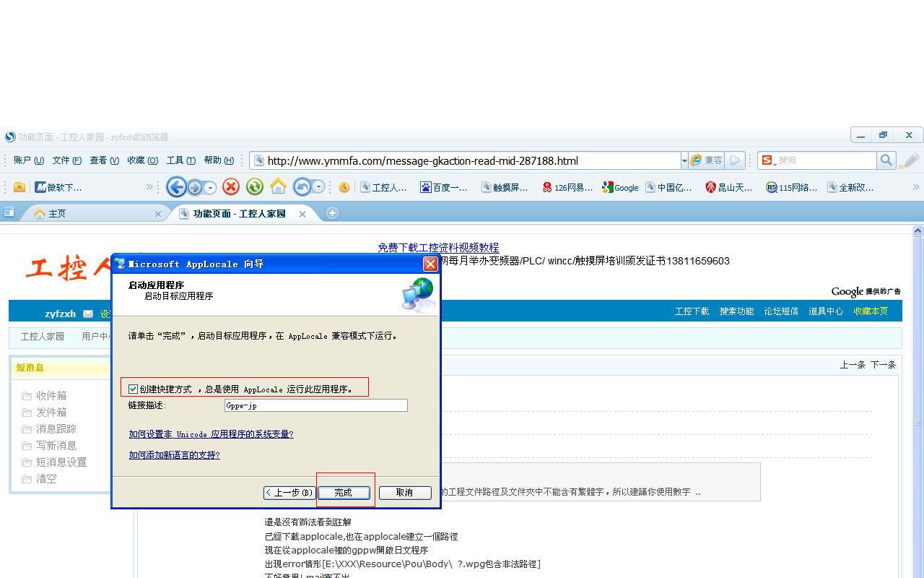Image resolution: width=924 pixels, height=578 pixels.
Task: Open link 如何添加新语言的支持?
Action: (x=174, y=455)
